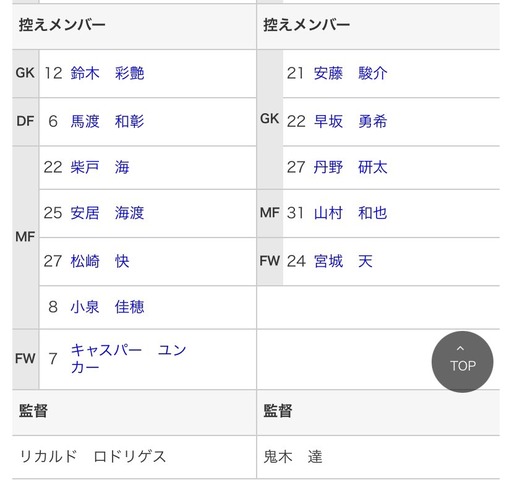Open 小泉 佳穂 profile link
The image size is (512, 480).
pyautogui.click(x=107, y=307)
